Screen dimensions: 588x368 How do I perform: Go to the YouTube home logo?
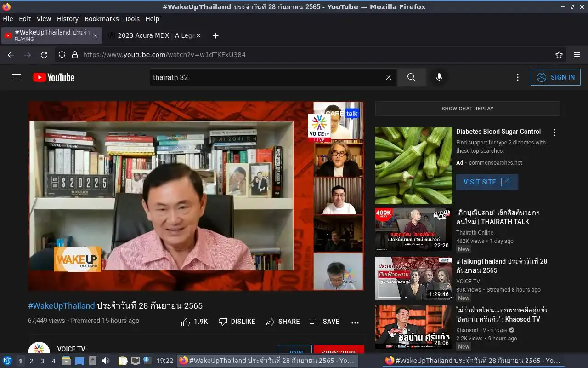[54, 77]
